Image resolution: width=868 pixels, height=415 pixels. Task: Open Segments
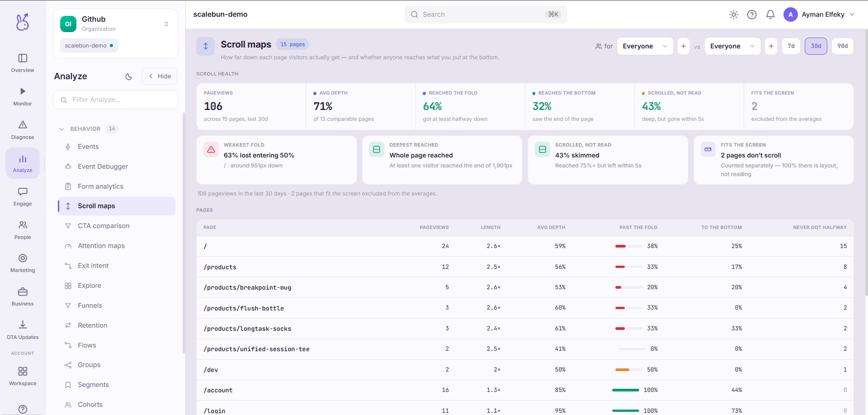(117, 385)
